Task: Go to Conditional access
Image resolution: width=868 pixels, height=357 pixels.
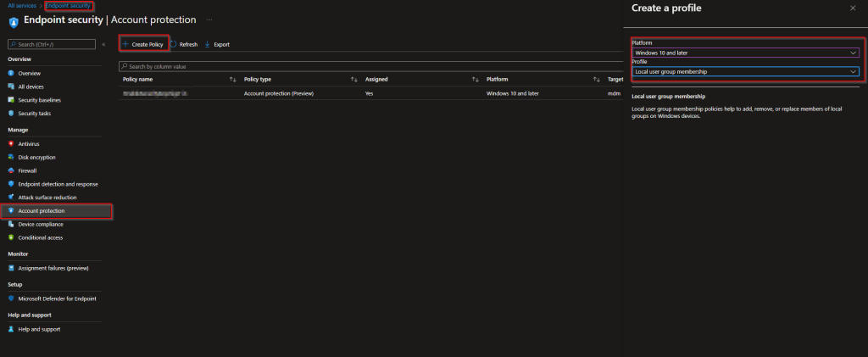Action: coord(41,237)
